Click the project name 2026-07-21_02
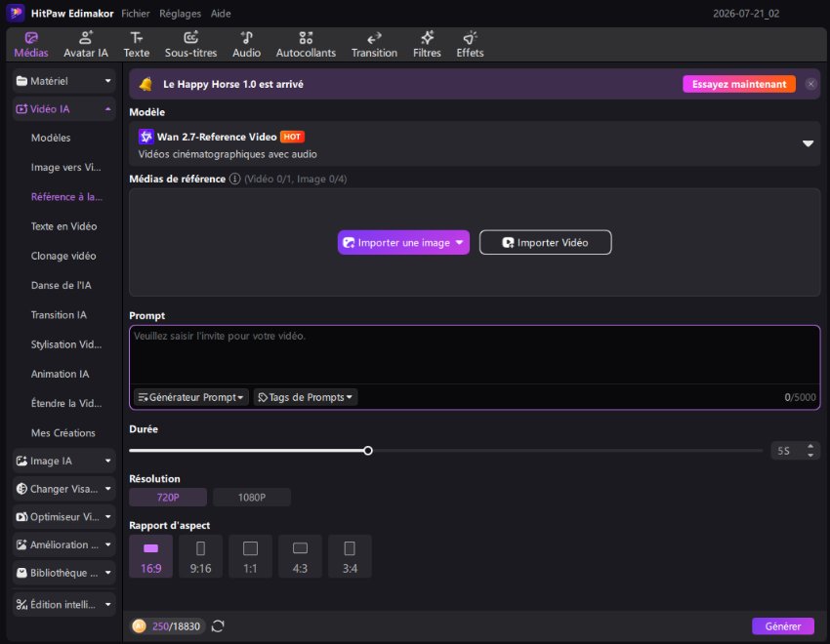Viewport: 830px width, 644px height. click(746, 14)
